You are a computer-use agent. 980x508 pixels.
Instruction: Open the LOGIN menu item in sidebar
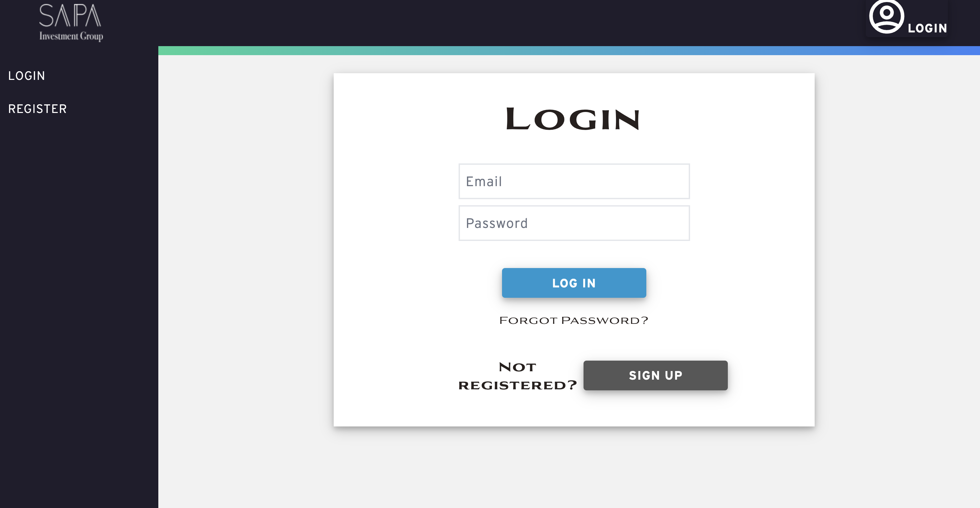[x=26, y=76]
